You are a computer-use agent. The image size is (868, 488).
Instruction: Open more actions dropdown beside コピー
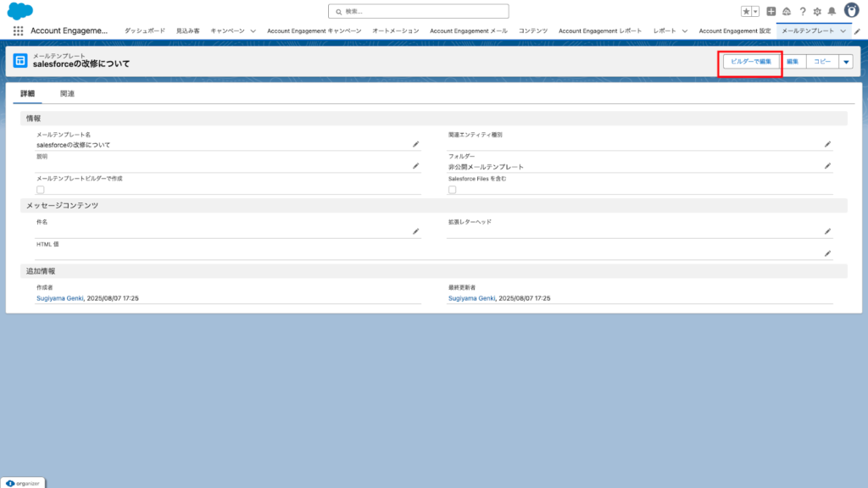pyautogui.click(x=846, y=62)
